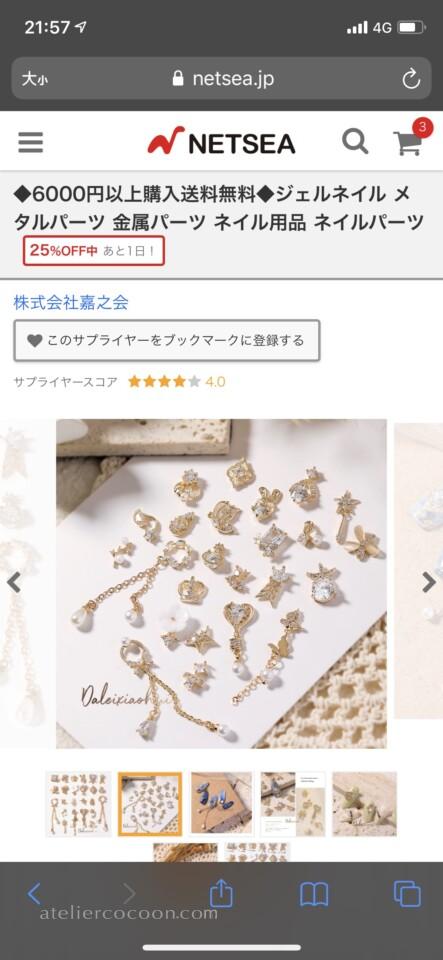
Task: Go to the NETSEA home logo
Action: point(222,141)
